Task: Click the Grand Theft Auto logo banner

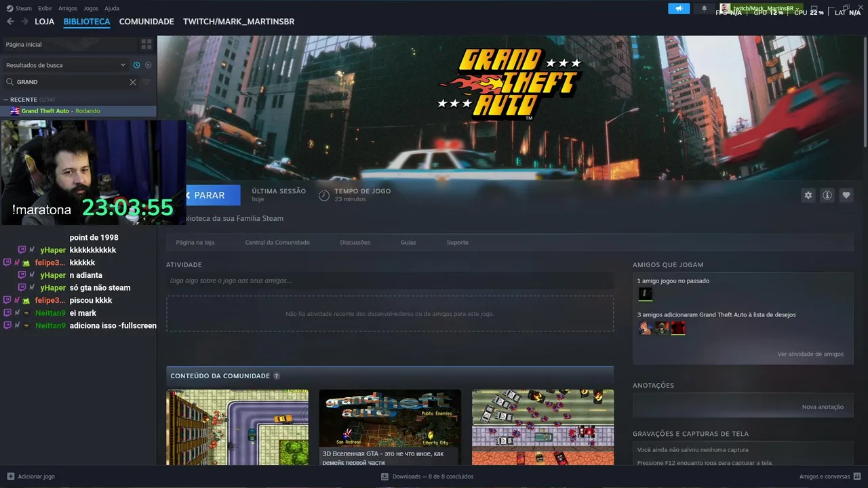Action: [510, 85]
